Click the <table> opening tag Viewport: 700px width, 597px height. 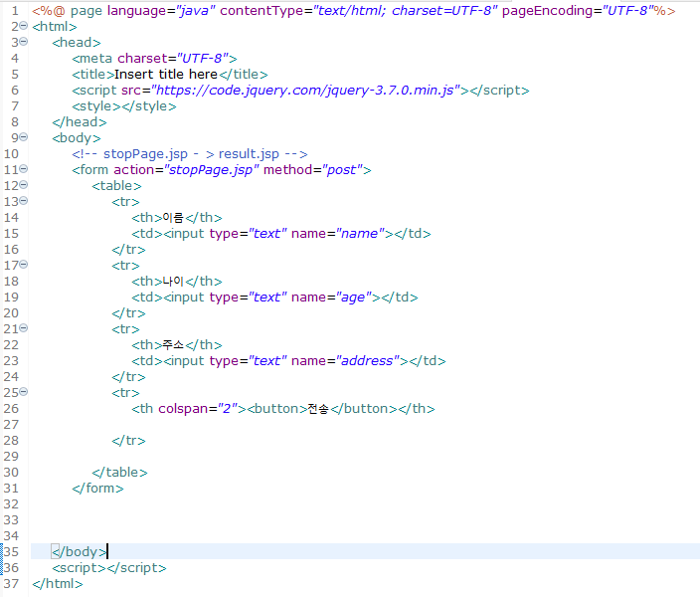117,186
